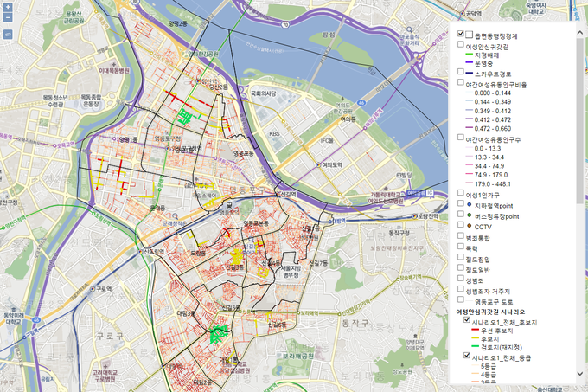
Task: Click the 179.0 - 448.1 legend range
Action: point(492,184)
